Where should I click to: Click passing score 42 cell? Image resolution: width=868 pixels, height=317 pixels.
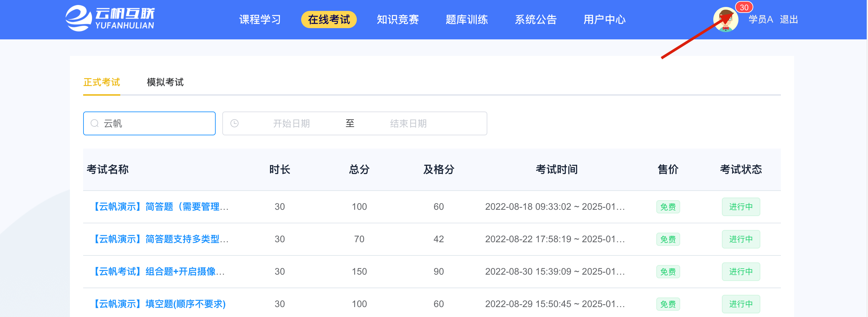(438, 239)
